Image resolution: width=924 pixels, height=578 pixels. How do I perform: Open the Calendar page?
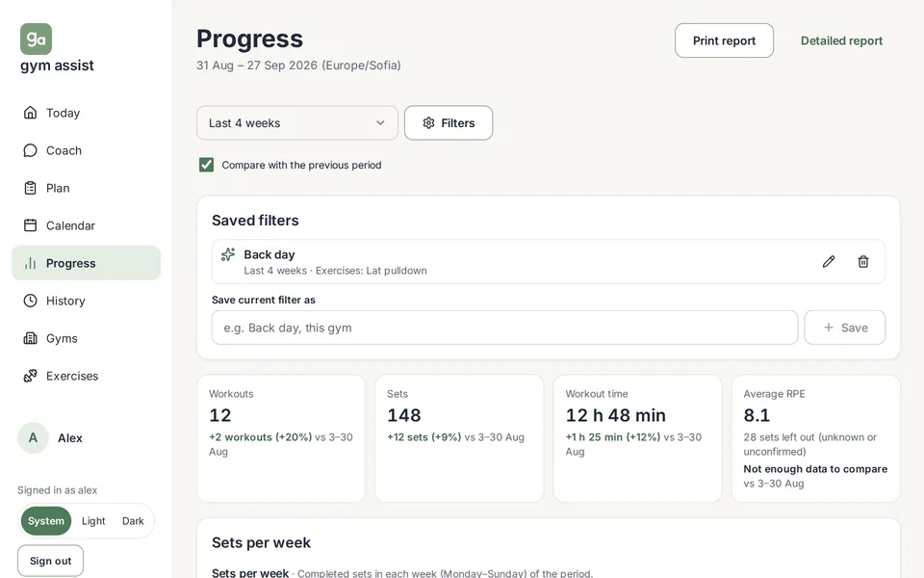point(86,225)
